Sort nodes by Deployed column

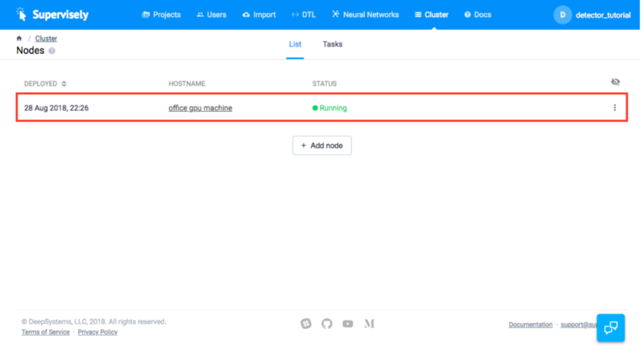[45, 84]
